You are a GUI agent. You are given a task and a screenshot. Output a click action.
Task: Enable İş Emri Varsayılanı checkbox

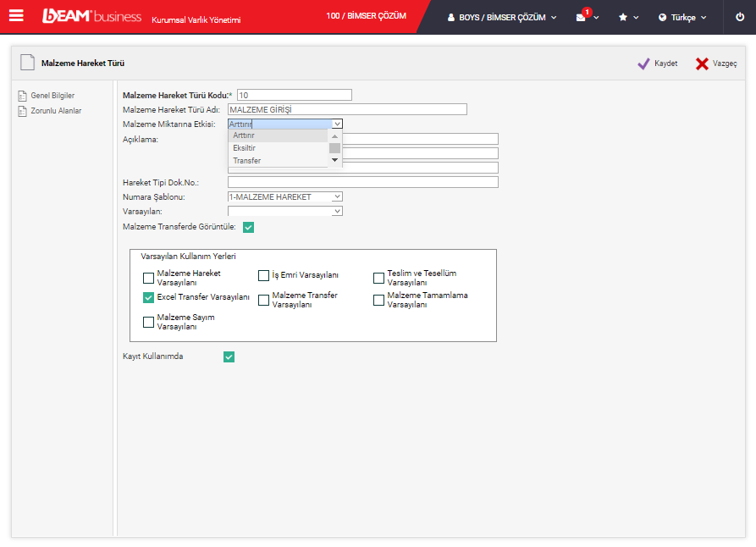click(x=264, y=275)
